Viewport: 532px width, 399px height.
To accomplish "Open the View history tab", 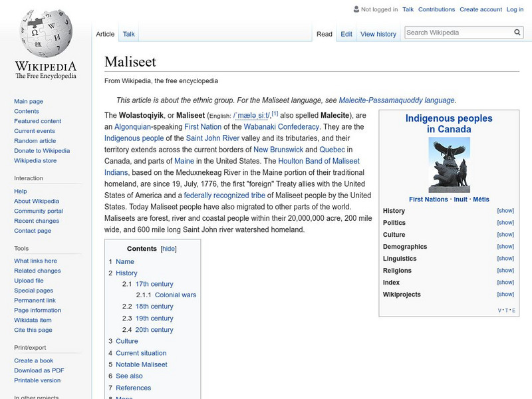I will coord(378,33).
